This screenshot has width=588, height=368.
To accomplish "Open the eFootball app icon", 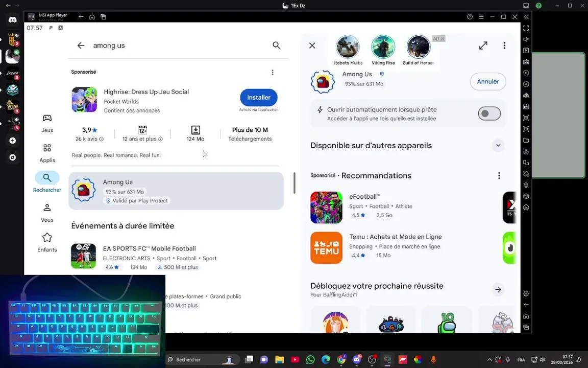I will click(x=326, y=208).
